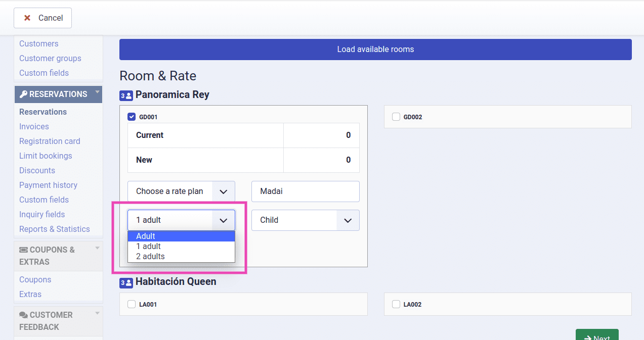Click the guest name field containing Madai
This screenshot has height=340, width=644.
click(x=305, y=191)
